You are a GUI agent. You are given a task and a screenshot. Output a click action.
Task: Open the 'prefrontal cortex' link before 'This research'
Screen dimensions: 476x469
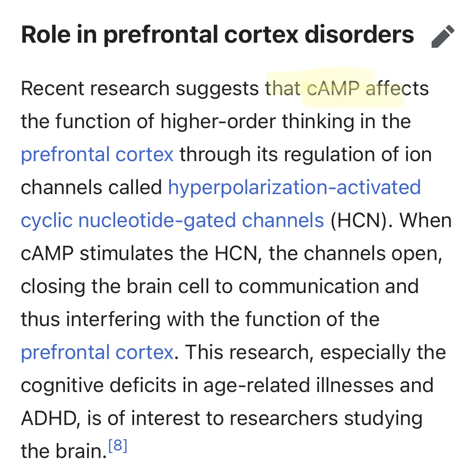(x=97, y=352)
